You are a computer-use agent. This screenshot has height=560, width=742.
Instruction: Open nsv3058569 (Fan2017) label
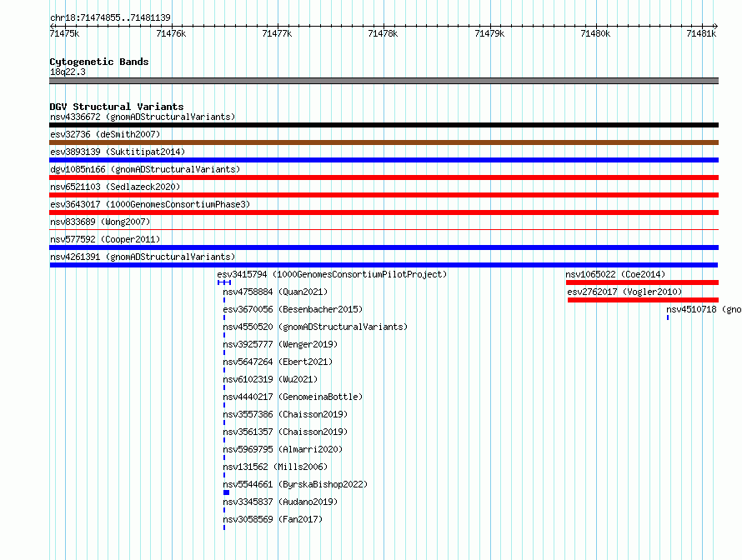[x=273, y=519]
